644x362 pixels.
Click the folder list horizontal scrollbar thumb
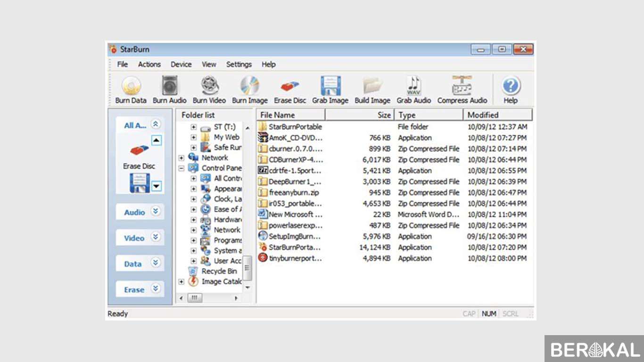195,298
